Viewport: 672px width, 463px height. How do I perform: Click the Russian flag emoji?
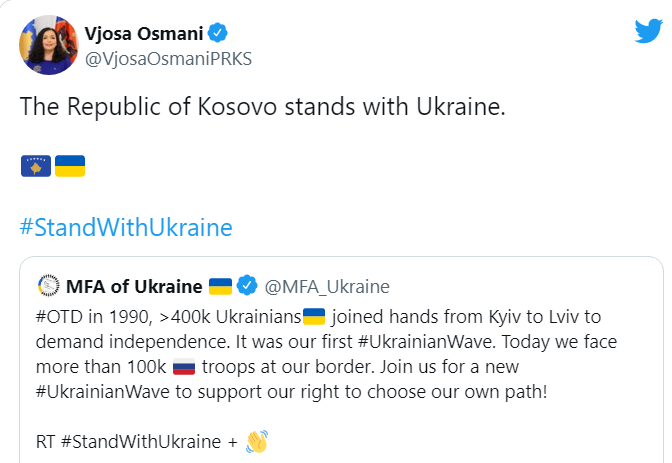(x=184, y=367)
